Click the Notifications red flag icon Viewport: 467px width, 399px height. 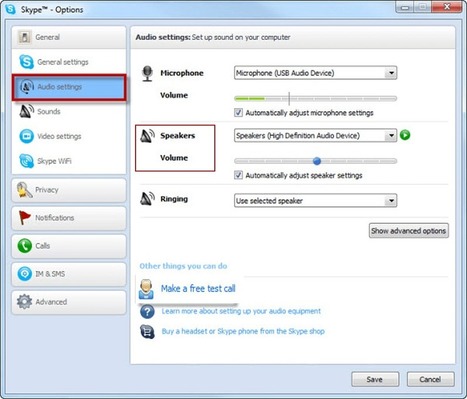[x=24, y=218]
